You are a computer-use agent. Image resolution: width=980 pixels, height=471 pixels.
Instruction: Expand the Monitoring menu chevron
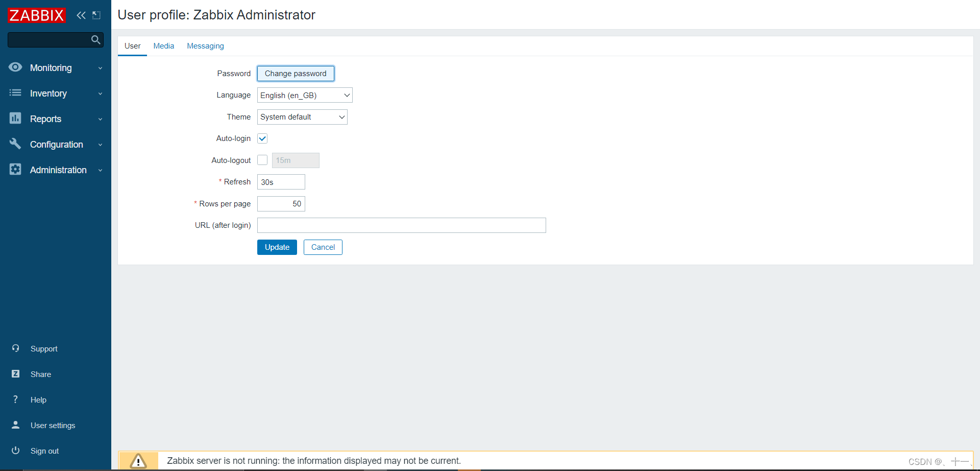(101, 68)
